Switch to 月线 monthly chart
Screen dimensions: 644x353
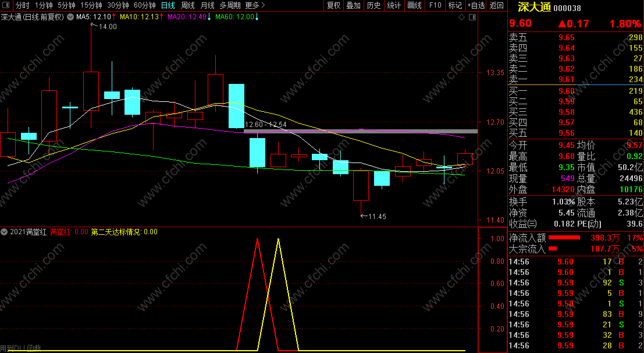(208, 5)
